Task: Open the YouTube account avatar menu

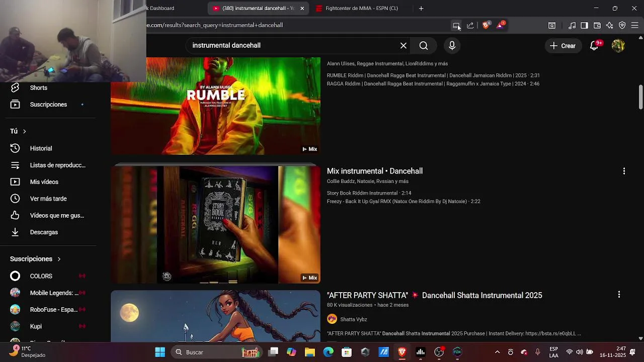Action: click(618, 46)
